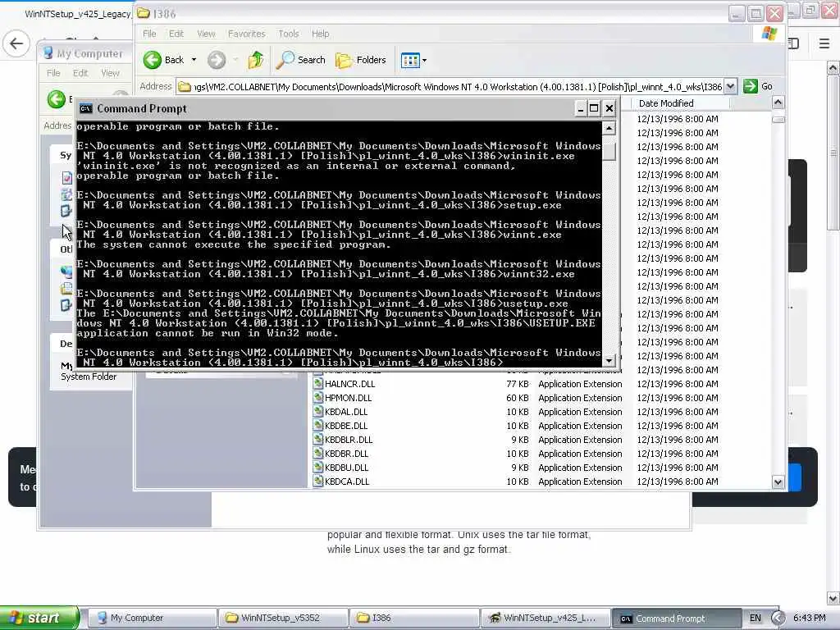This screenshot has height=630, width=840.
Task: Select KBDBR.DLL file
Action: click(346, 454)
